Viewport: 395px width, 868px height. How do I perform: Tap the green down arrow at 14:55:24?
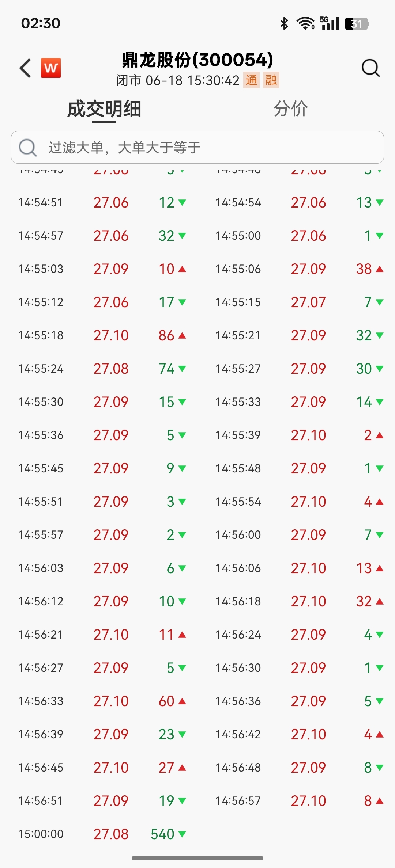[182, 369]
